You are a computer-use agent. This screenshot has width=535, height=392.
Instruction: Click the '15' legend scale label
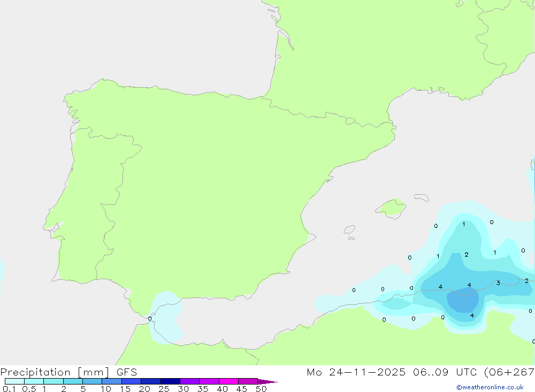[x=125, y=389]
